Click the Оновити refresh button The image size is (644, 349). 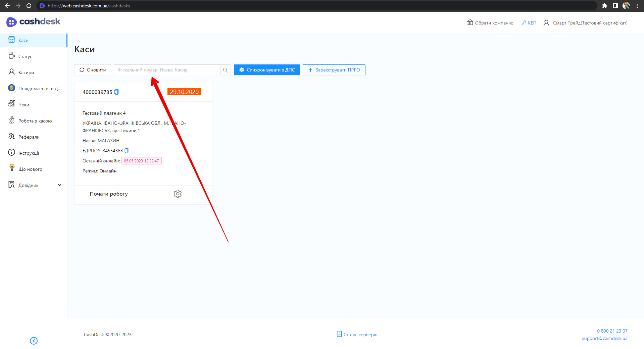click(93, 70)
